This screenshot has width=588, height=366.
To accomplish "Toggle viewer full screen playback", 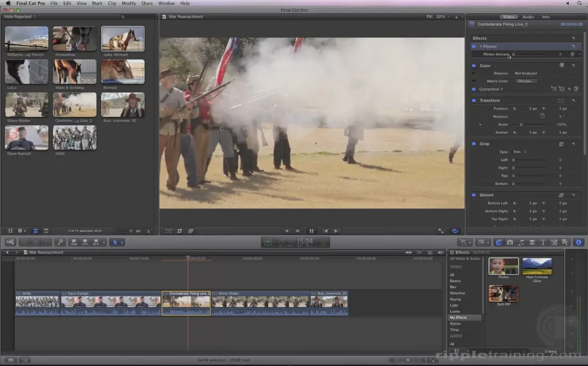I will [x=441, y=231].
